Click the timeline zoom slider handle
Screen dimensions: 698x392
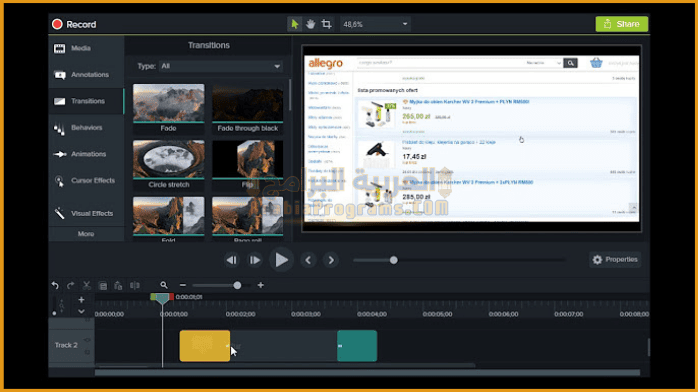pyautogui.click(x=237, y=285)
